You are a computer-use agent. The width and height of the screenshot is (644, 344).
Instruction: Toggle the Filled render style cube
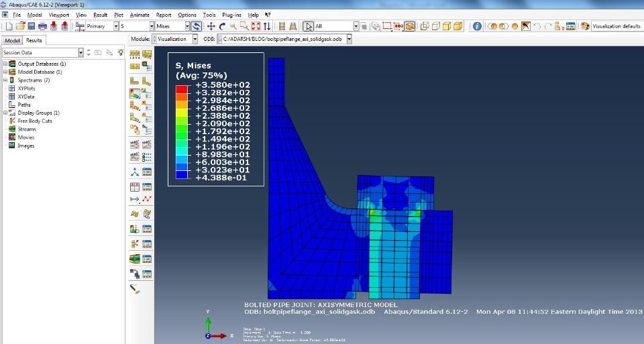pos(447,26)
